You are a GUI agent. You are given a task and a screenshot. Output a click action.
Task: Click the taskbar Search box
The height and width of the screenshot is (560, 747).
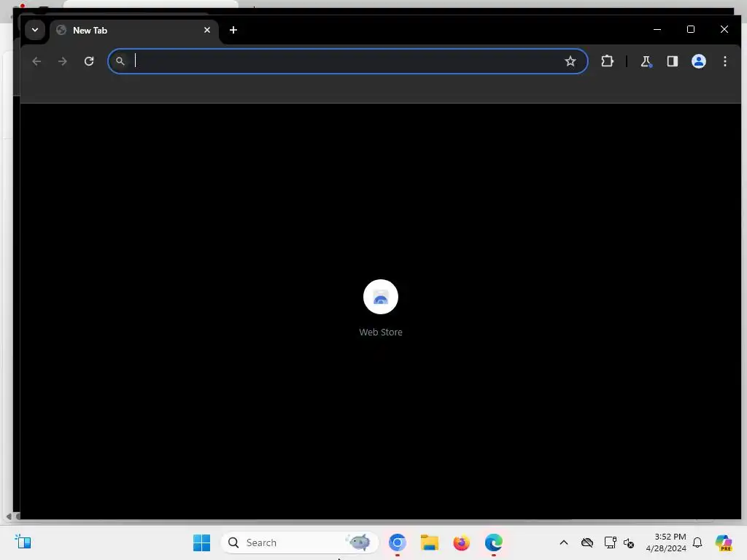pos(300,542)
